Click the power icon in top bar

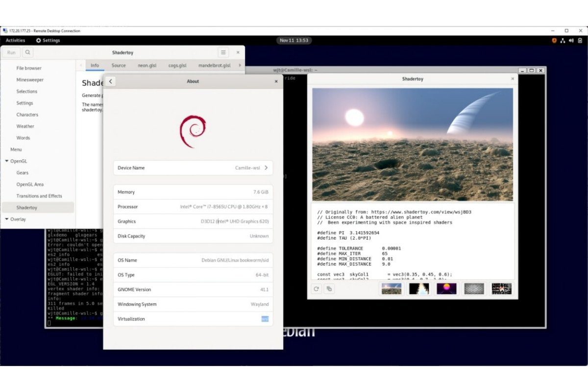pyautogui.click(x=580, y=41)
